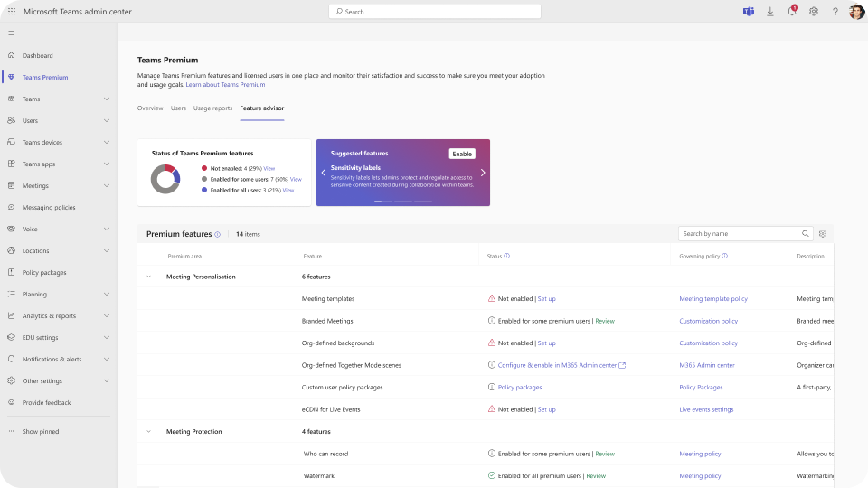Toggle the hamburger navigation menu

[x=11, y=33]
